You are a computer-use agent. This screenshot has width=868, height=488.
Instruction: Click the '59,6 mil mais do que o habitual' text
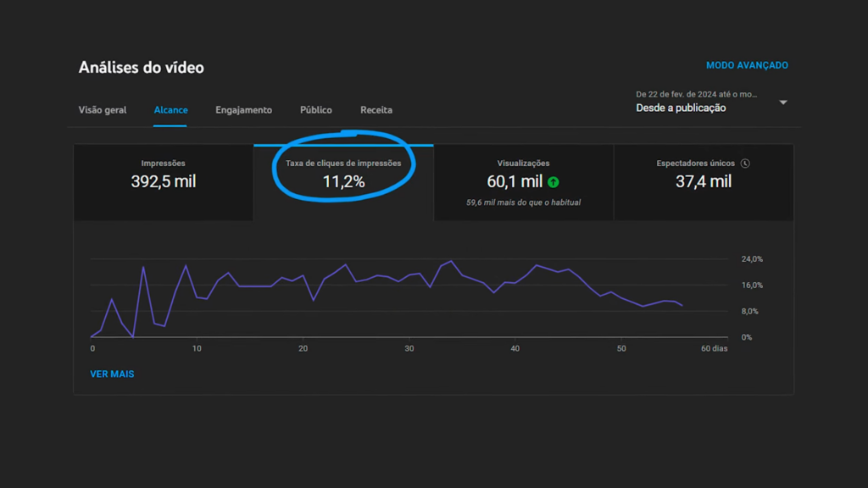point(523,202)
